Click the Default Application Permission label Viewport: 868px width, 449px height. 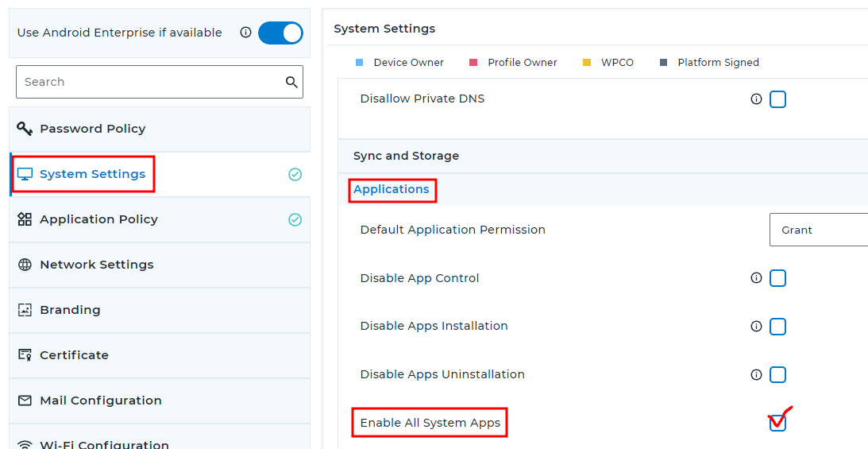tap(453, 230)
